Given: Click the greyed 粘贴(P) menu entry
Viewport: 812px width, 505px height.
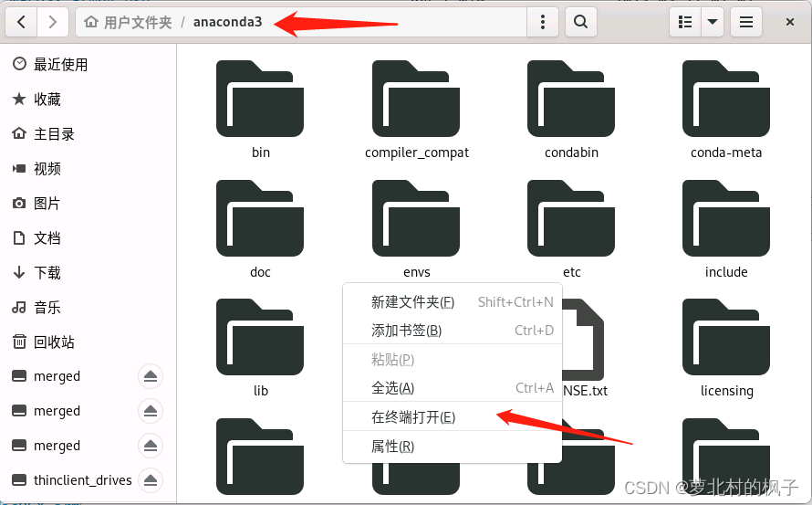Looking at the screenshot, I should coord(453,359).
